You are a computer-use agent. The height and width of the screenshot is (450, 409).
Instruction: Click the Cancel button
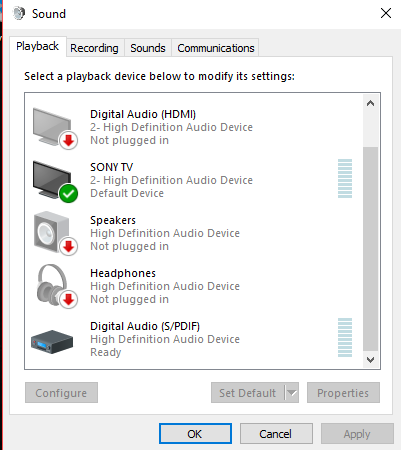click(276, 434)
